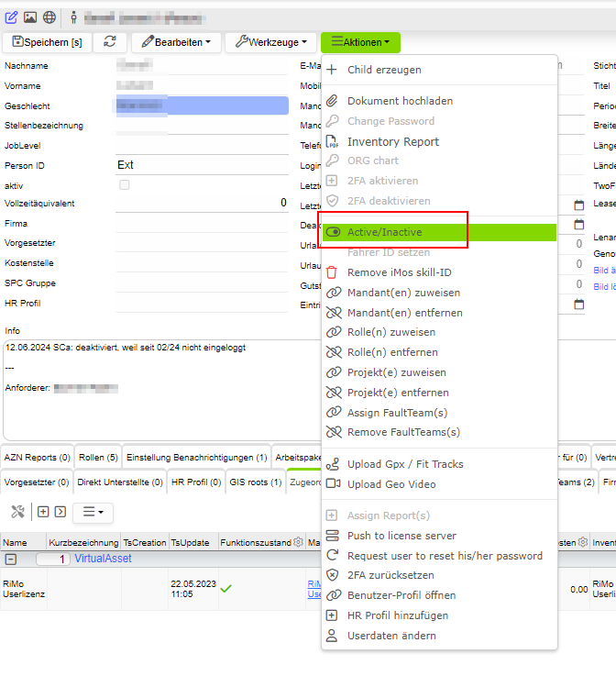
Task: Click the refresh button beside Speichern
Action: tap(110, 42)
